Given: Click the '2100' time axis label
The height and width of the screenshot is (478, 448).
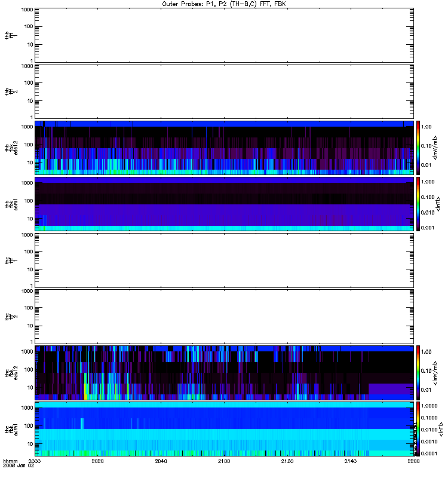Looking at the screenshot, I should pos(224,461).
